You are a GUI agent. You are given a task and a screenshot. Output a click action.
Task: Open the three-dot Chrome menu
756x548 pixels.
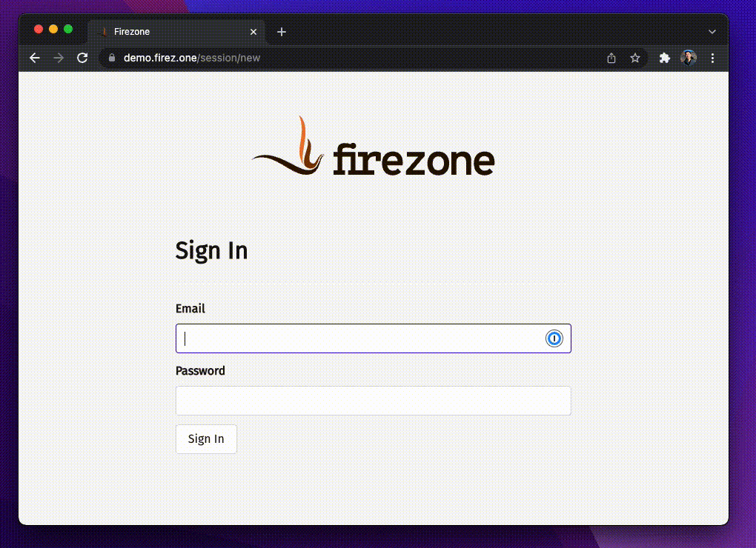coord(712,59)
